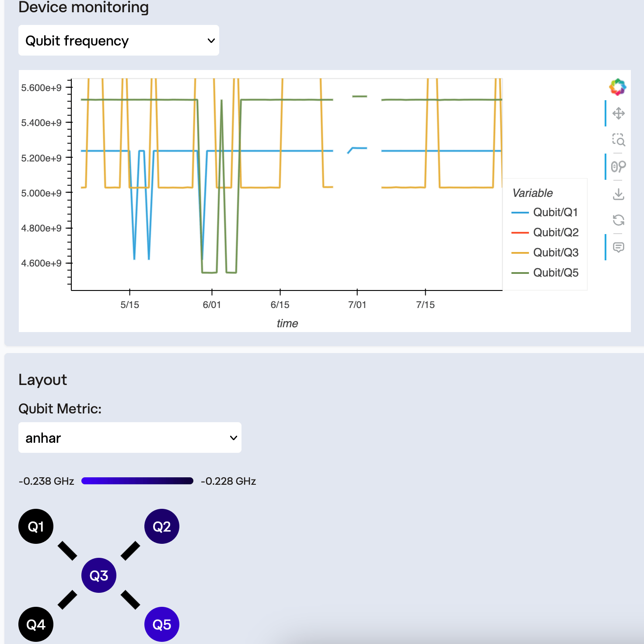
Task: Click the 5.600e+9 y-axis label
Action: coord(42,88)
